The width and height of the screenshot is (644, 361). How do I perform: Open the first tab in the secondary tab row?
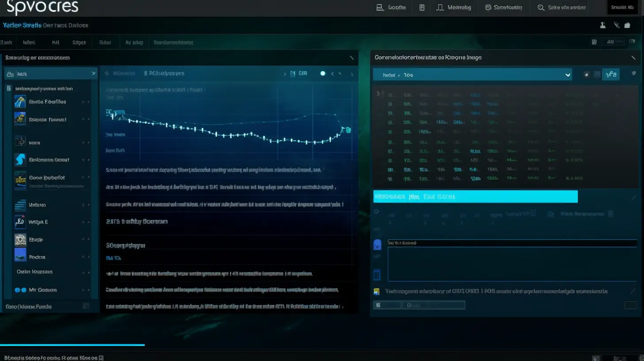(x=6, y=43)
